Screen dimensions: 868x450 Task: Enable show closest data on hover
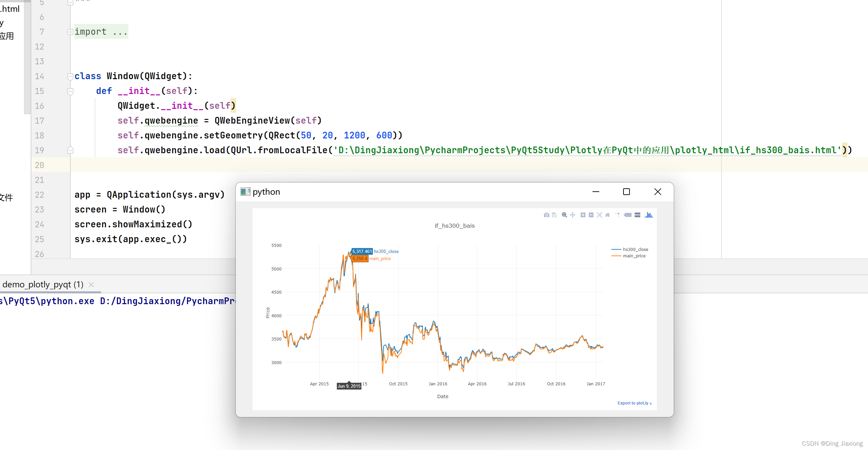point(628,215)
